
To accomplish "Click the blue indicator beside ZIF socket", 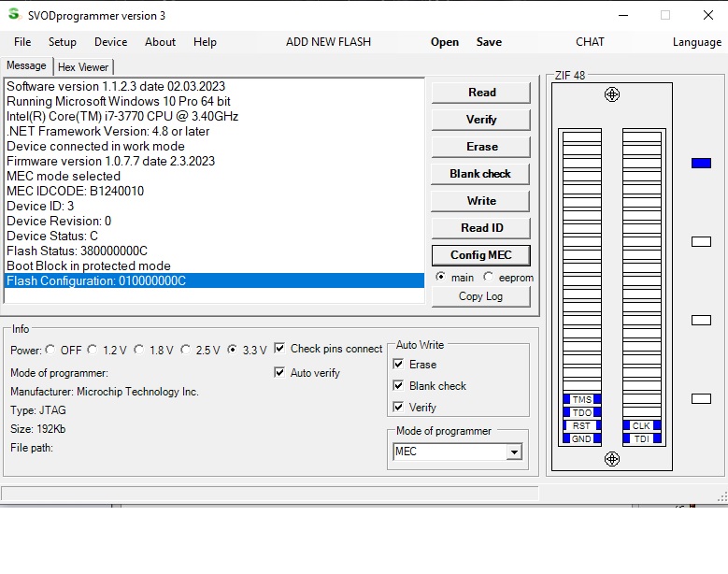I will (x=701, y=164).
